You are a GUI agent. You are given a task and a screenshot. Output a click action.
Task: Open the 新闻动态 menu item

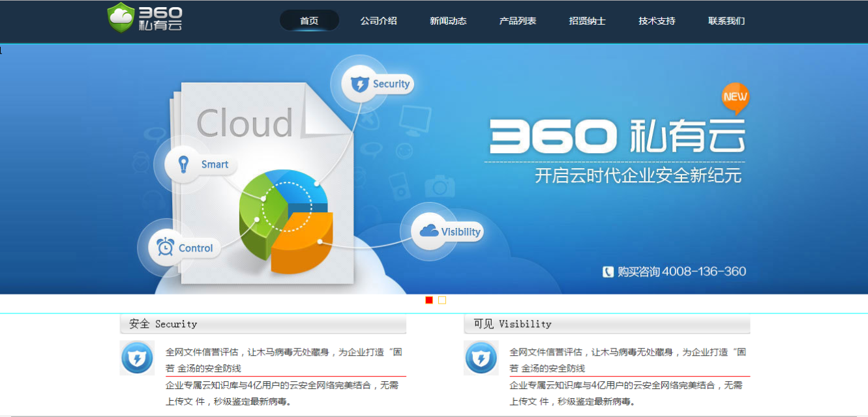coord(448,21)
